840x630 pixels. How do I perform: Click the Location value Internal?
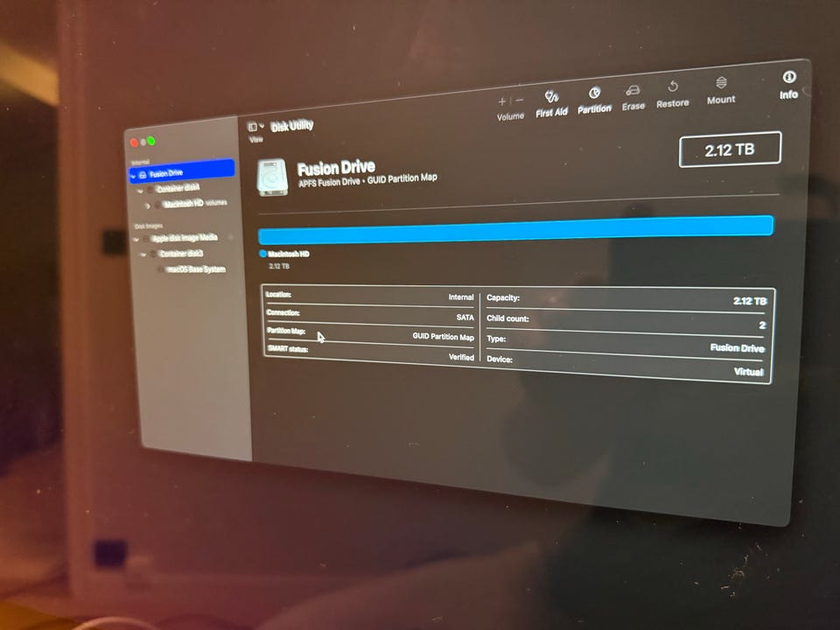click(x=461, y=297)
